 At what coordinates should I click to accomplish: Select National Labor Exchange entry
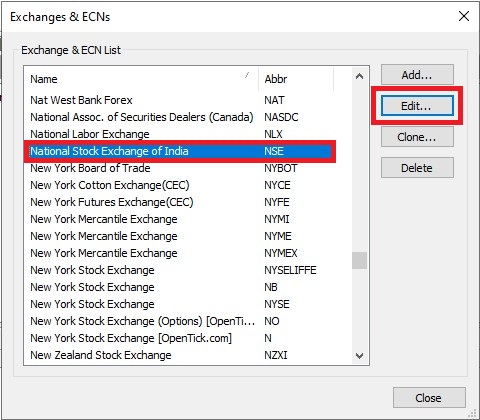[x=180, y=134]
